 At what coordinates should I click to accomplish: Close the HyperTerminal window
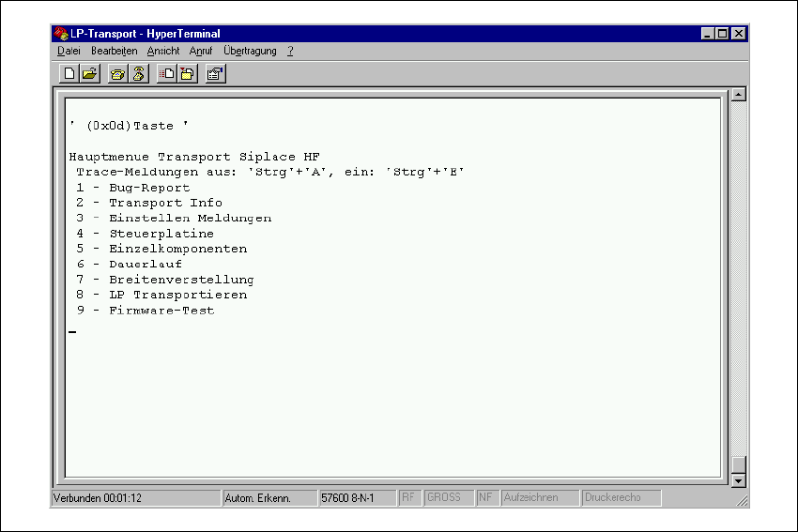[x=739, y=34]
